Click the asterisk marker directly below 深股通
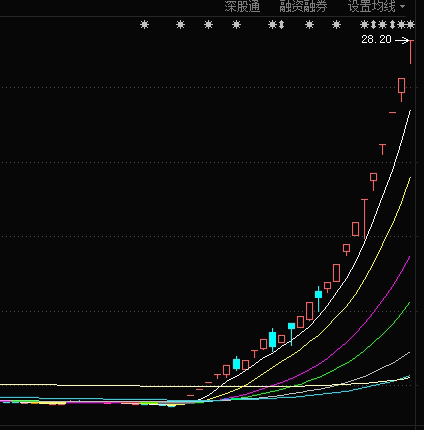 coord(236,25)
